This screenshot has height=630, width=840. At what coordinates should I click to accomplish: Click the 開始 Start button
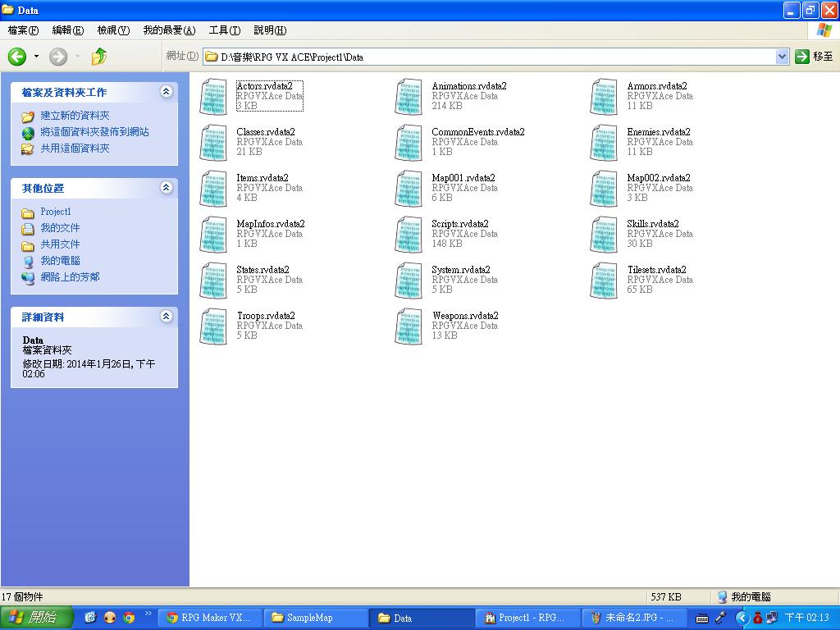tap(36, 618)
